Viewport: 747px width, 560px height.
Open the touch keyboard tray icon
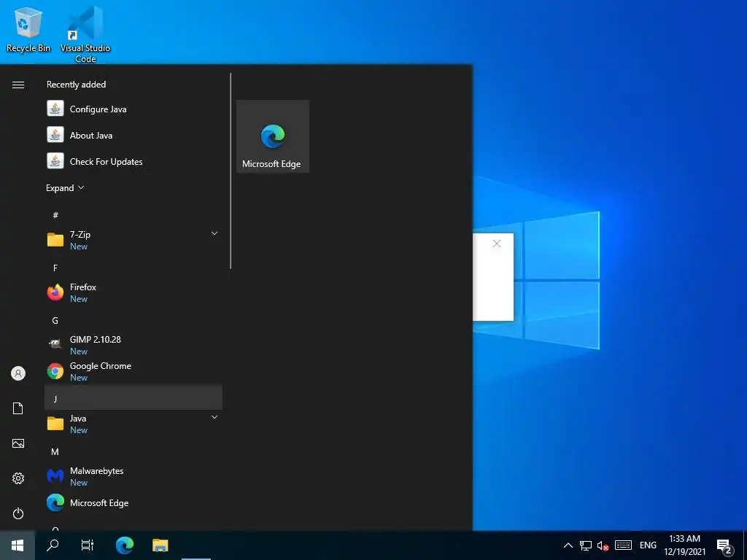coord(623,545)
